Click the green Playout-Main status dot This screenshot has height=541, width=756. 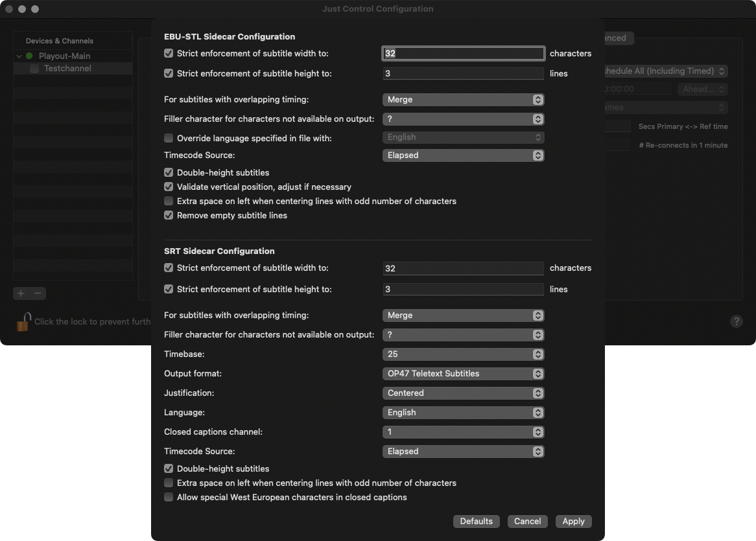[x=29, y=56]
